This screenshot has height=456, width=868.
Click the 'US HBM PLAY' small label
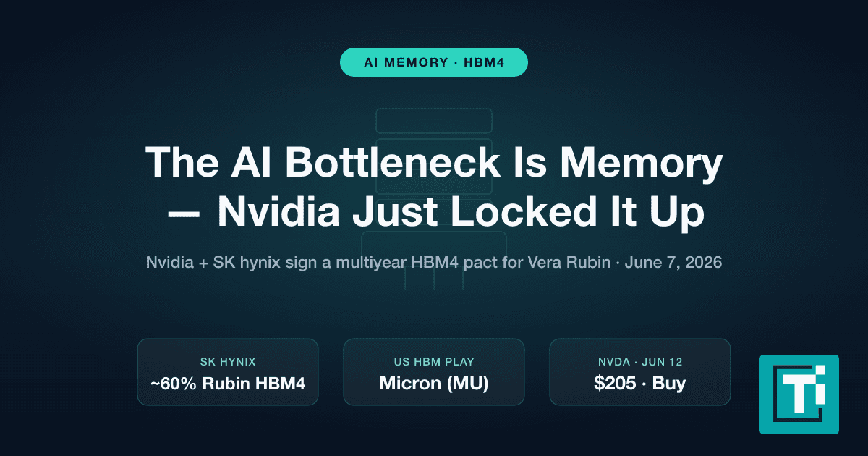(x=434, y=361)
